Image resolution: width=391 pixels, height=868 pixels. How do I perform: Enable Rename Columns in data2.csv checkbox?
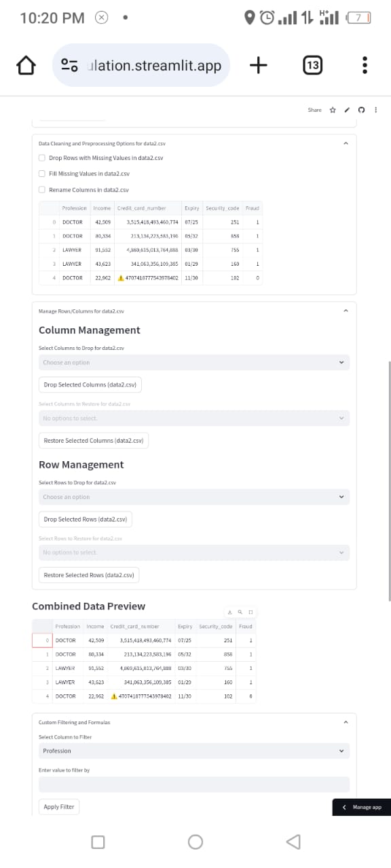pyautogui.click(x=42, y=190)
